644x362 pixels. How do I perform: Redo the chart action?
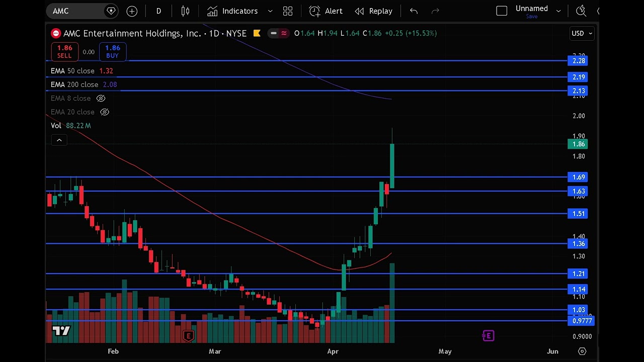pyautogui.click(x=436, y=11)
